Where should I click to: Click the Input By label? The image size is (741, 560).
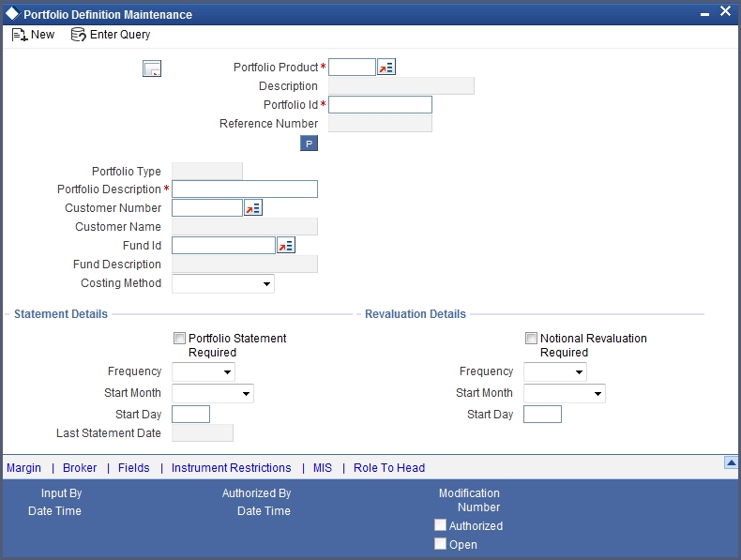tap(61, 493)
